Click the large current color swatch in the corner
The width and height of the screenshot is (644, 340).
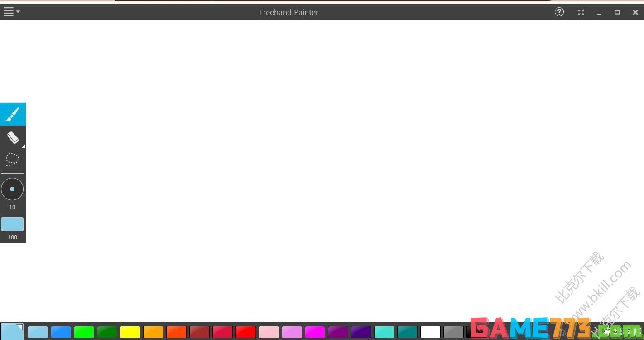tap(12, 331)
